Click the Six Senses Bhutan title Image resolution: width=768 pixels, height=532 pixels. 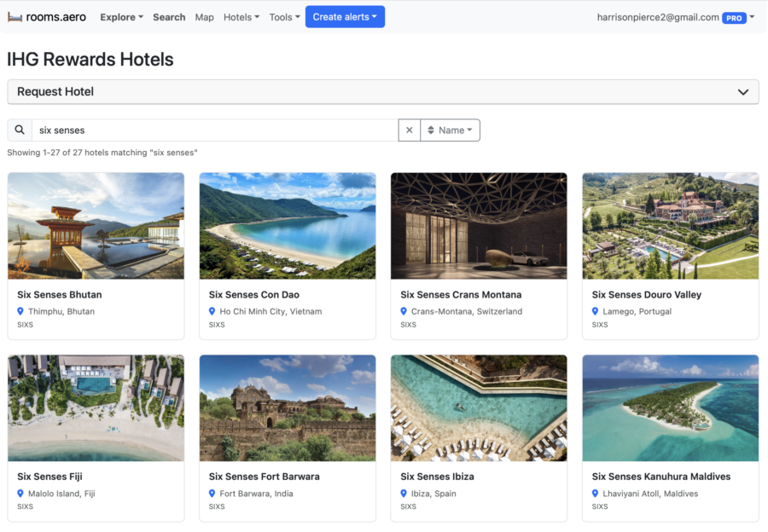[x=60, y=295]
